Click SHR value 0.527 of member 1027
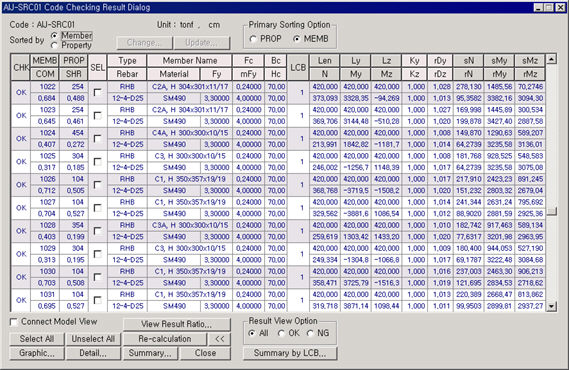The image size is (569, 370). (74, 214)
